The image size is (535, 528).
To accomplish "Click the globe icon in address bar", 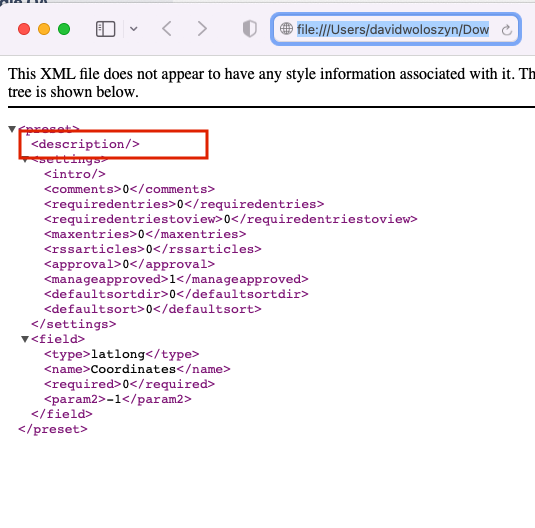I will click(x=286, y=29).
